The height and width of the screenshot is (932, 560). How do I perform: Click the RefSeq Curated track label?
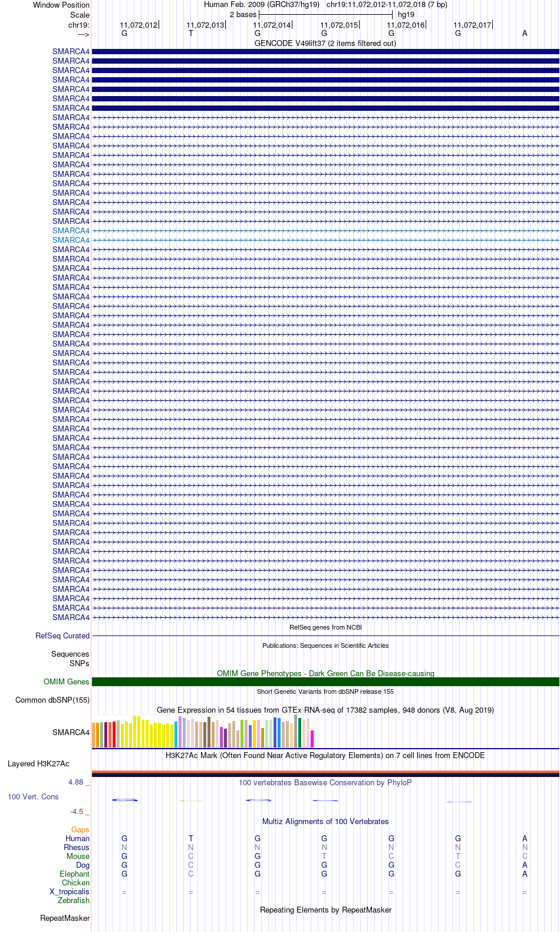[x=62, y=636]
